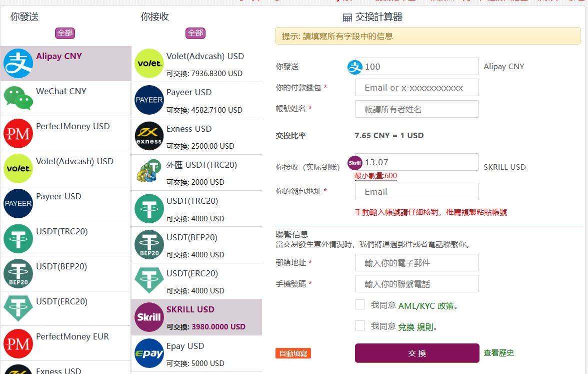Screen dimensions: 588x374
Task: Click 可交換: 5000 USD under Epay
Action: pos(195,363)
